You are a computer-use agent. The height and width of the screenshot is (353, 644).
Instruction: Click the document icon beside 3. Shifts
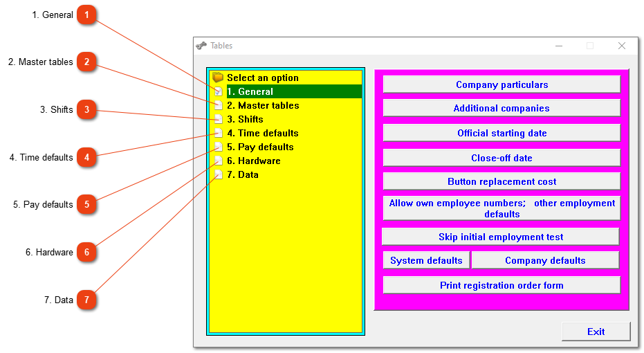pyautogui.click(x=219, y=119)
